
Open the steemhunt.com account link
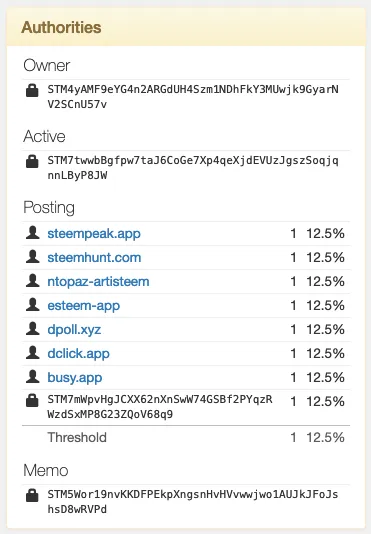(94, 257)
